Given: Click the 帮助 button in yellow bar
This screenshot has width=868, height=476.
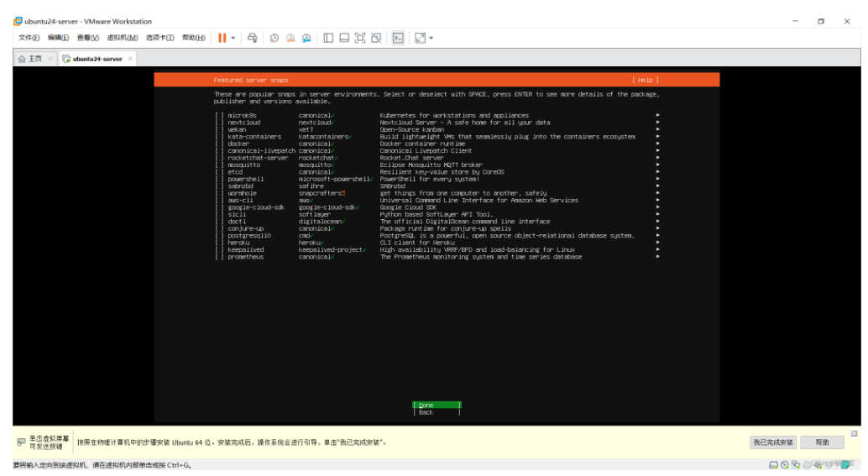Looking at the screenshot, I should coord(822,442).
